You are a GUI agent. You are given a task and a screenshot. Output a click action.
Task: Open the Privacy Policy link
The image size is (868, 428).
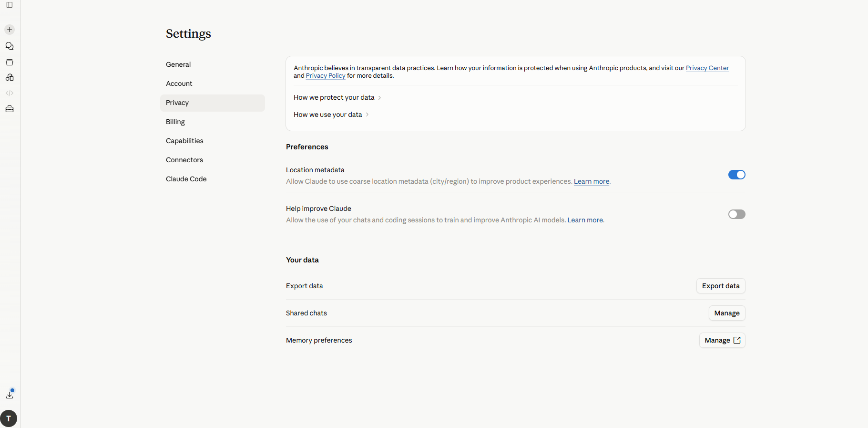pos(326,76)
